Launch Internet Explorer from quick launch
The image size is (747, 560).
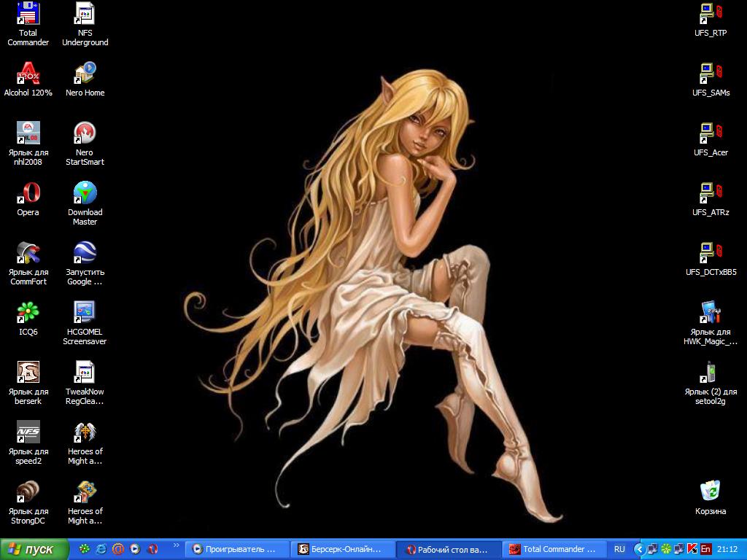pos(101,549)
